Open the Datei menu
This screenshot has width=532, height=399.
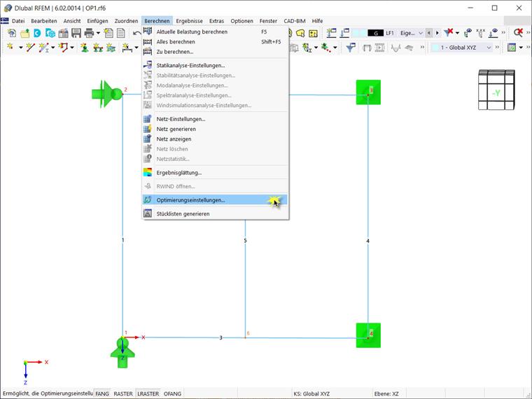pos(18,21)
